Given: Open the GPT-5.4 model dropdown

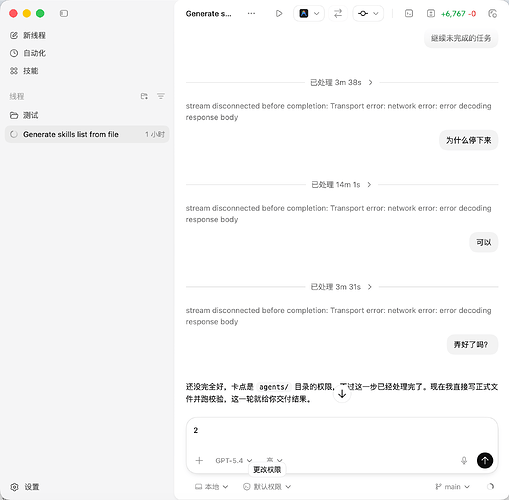Looking at the screenshot, I should tap(234, 461).
